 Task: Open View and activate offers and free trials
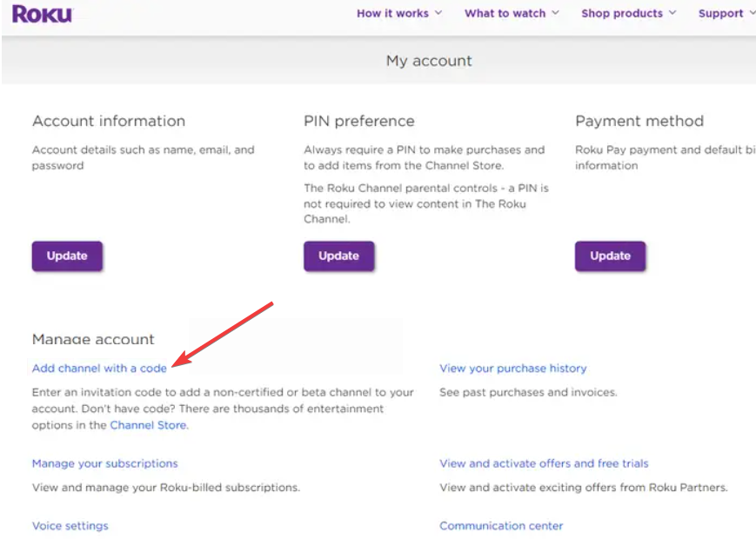coord(544,464)
